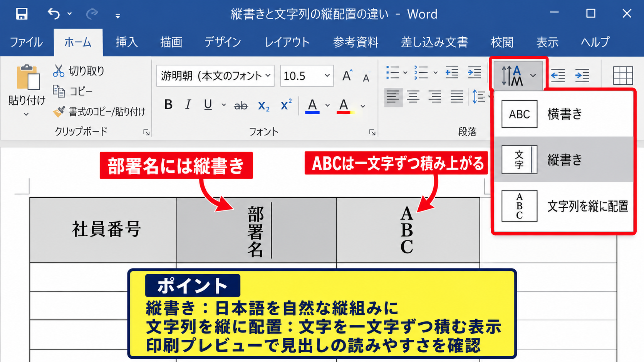
Task: Toggle superscript formatting
Action: [x=286, y=105]
